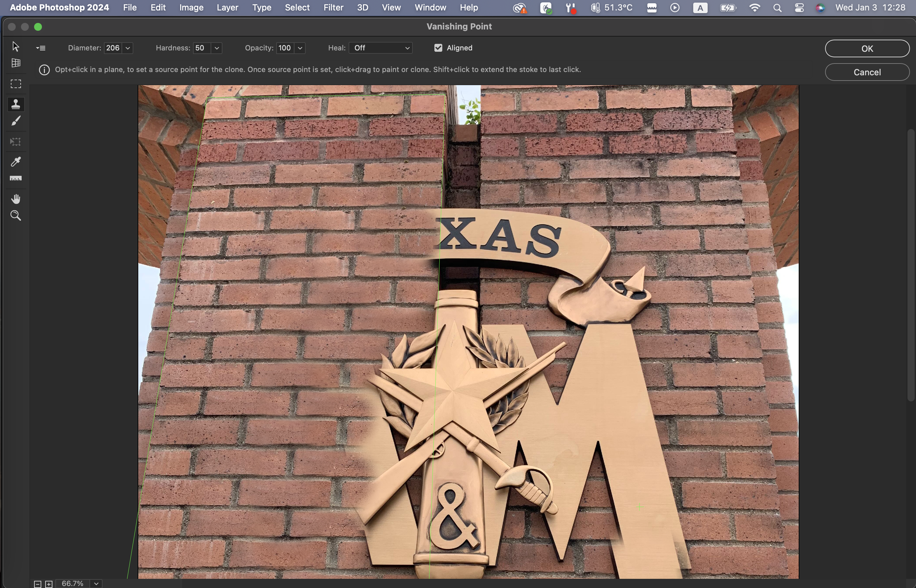Screen dimensions: 916x588
Task: Select the Zoom magnifier tool
Action: click(x=16, y=216)
